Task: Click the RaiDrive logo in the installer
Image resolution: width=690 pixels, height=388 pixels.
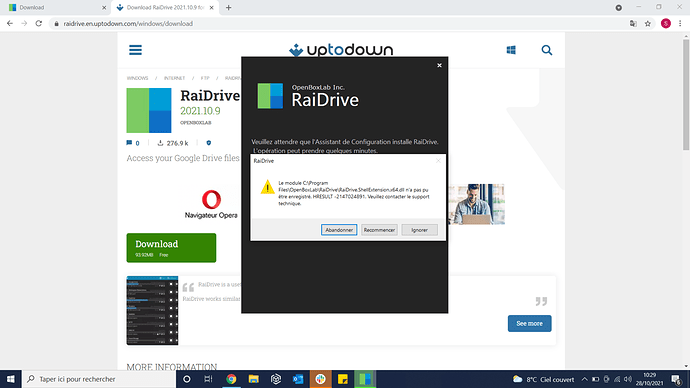Action: pyautogui.click(x=270, y=96)
